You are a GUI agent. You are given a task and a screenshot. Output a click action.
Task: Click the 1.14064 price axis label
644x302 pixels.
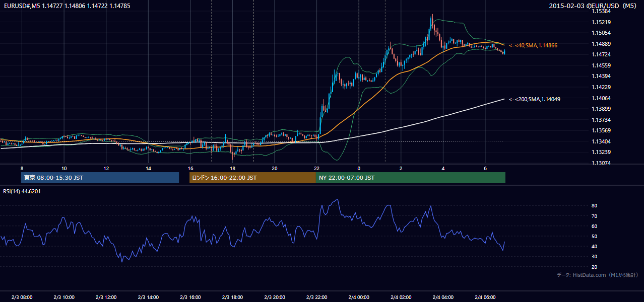pos(601,98)
